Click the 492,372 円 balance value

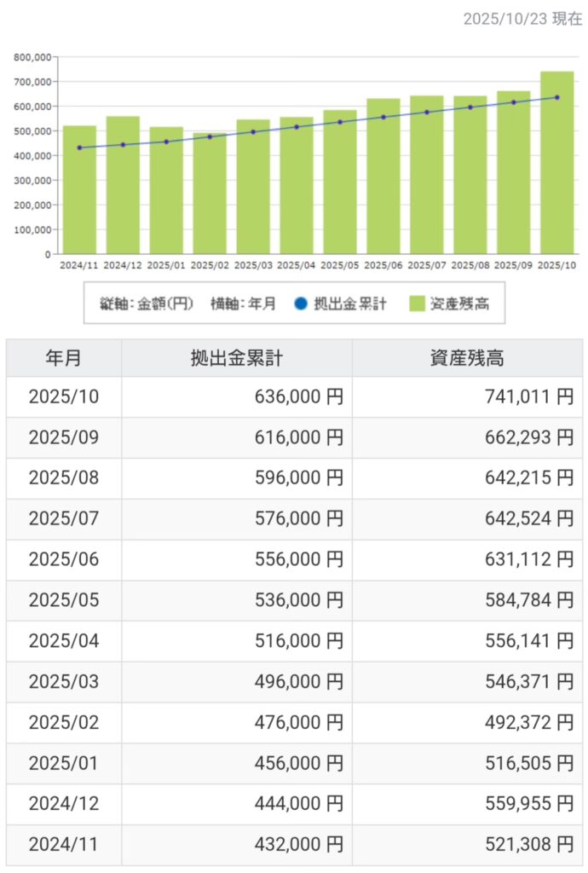(527, 723)
